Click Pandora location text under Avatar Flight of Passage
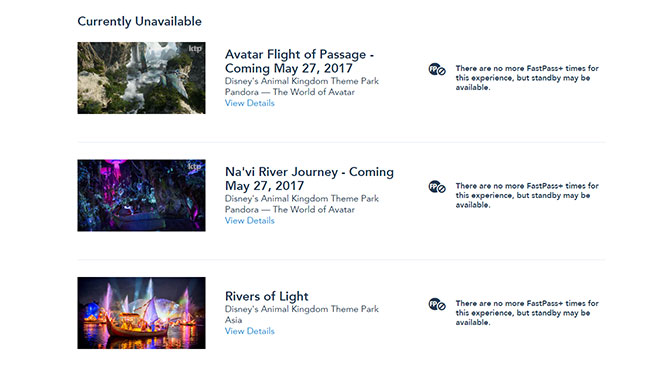672x372 pixels. pyautogui.click(x=290, y=92)
